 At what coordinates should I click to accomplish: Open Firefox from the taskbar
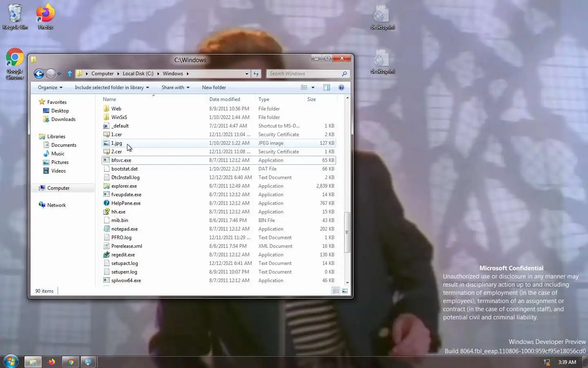(52, 362)
